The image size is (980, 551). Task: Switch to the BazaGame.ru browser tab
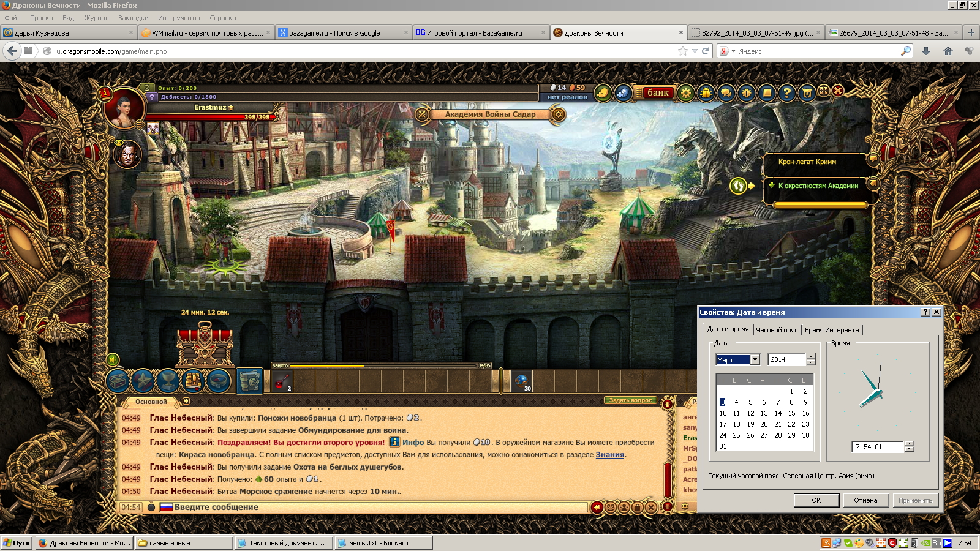pos(480,32)
